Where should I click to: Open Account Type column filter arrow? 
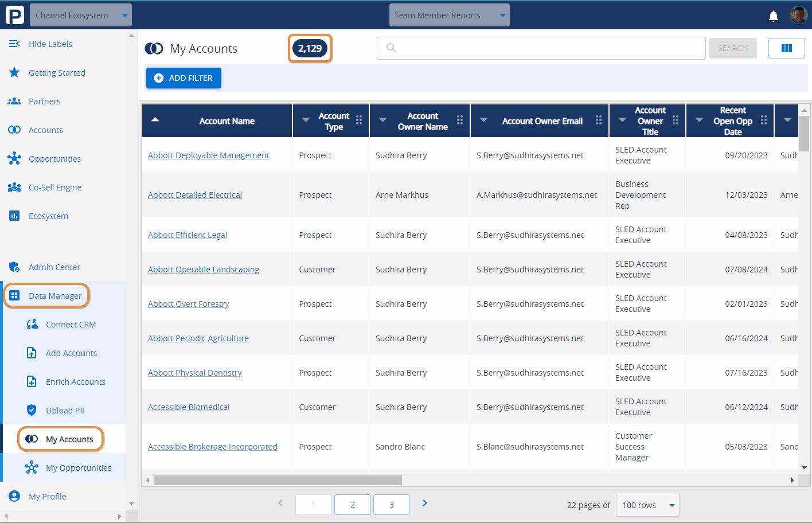tap(306, 120)
